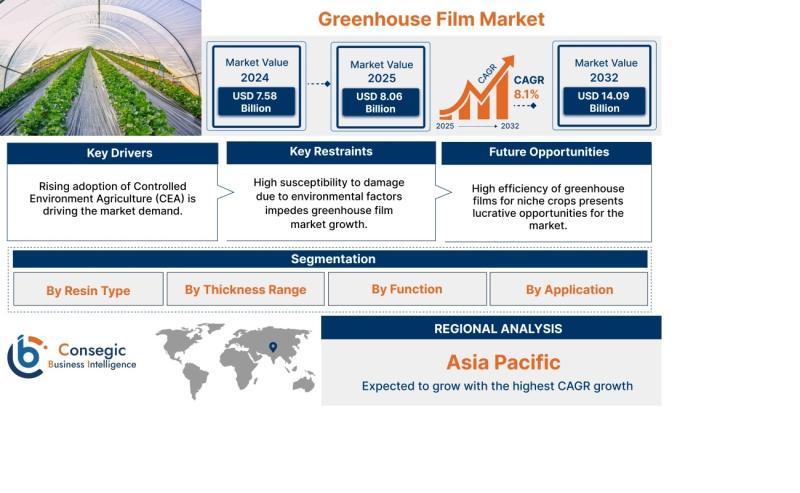
Task: Click the orange CAGR growth chart icon
Action: point(477,88)
